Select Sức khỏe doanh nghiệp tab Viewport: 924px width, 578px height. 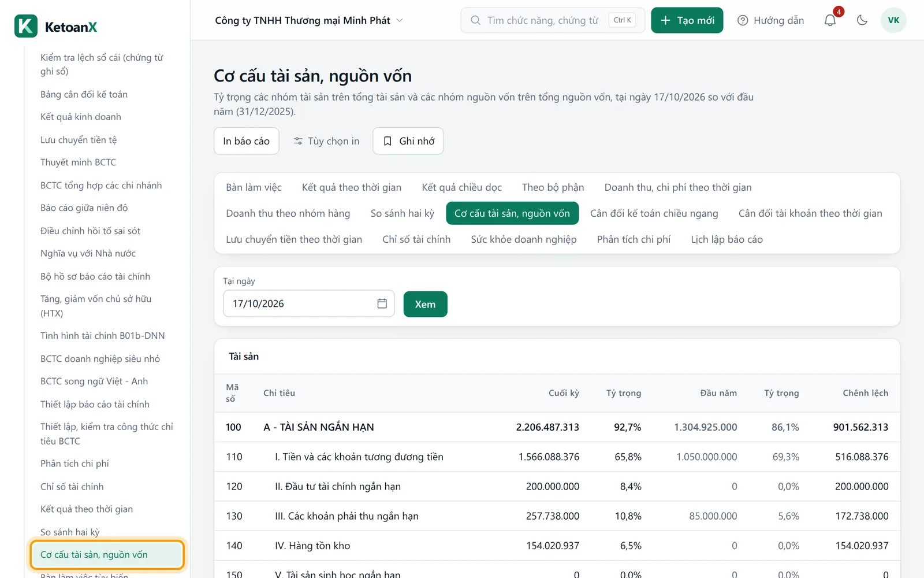pyautogui.click(x=524, y=239)
